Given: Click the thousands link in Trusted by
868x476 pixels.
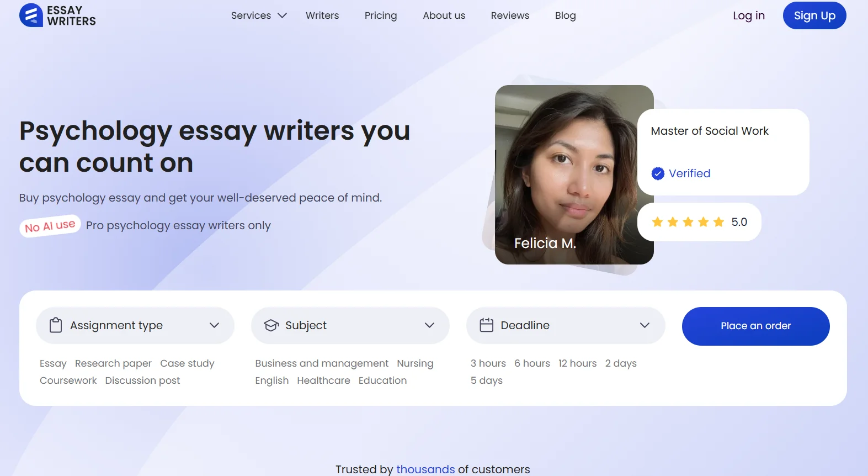Looking at the screenshot, I should [425, 469].
